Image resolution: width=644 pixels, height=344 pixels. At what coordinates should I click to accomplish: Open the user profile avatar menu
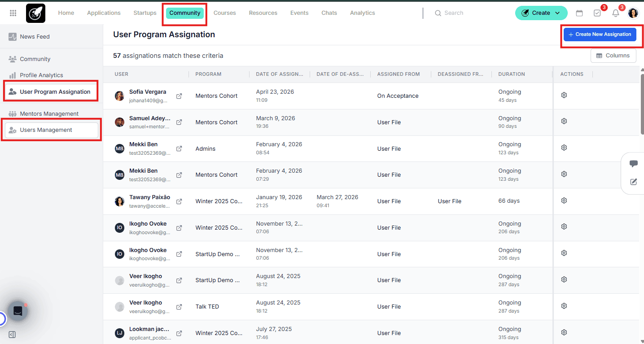pos(633,13)
